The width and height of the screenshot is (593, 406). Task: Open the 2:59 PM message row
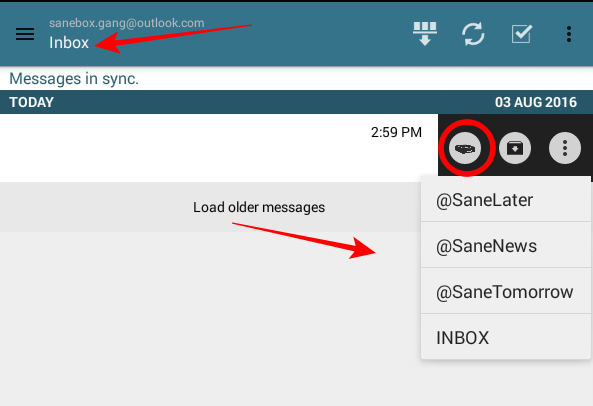point(219,148)
